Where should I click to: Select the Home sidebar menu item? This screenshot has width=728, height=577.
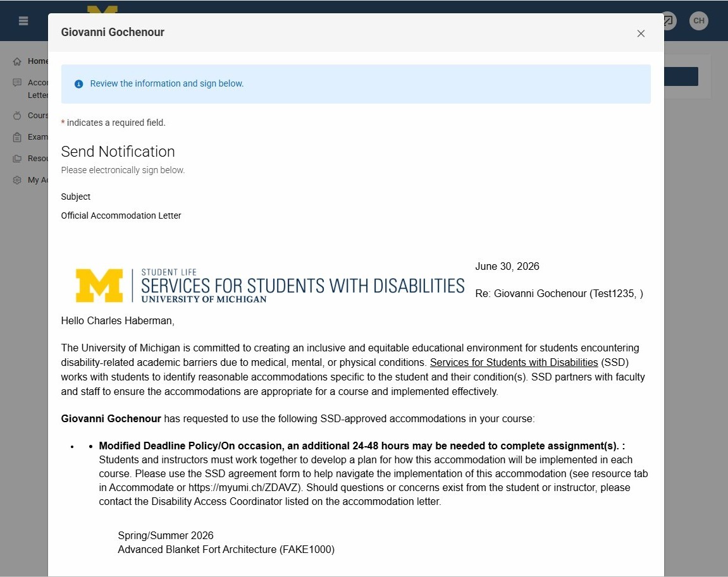click(30, 61)
